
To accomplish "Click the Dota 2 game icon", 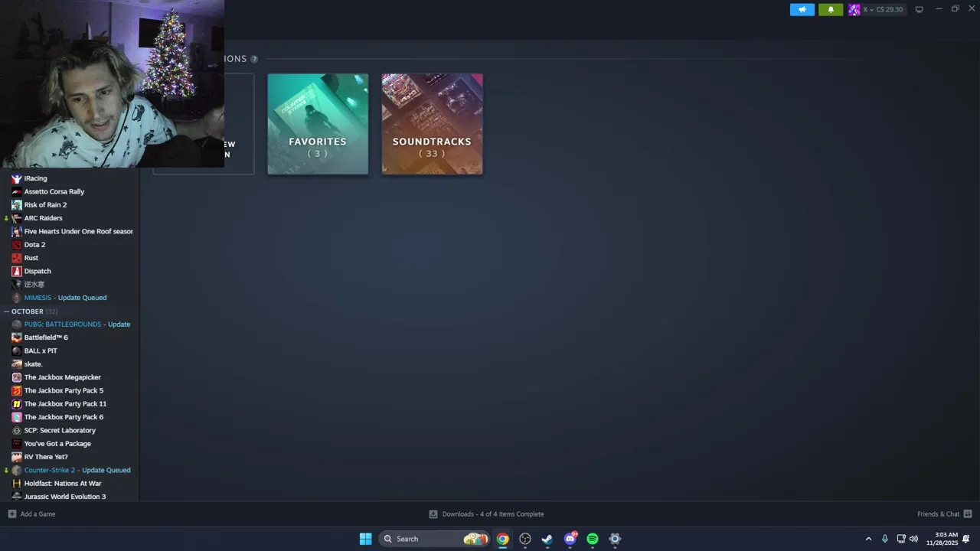I will point(17,245).
